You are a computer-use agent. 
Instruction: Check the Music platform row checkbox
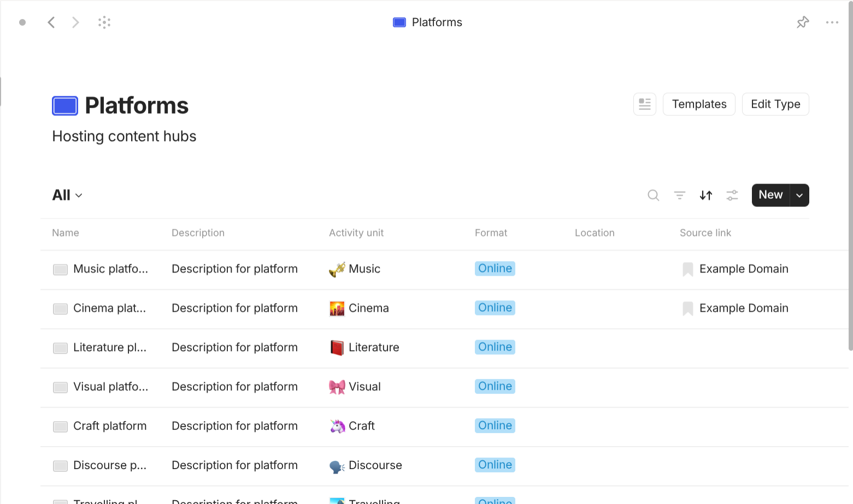[60, 269]
